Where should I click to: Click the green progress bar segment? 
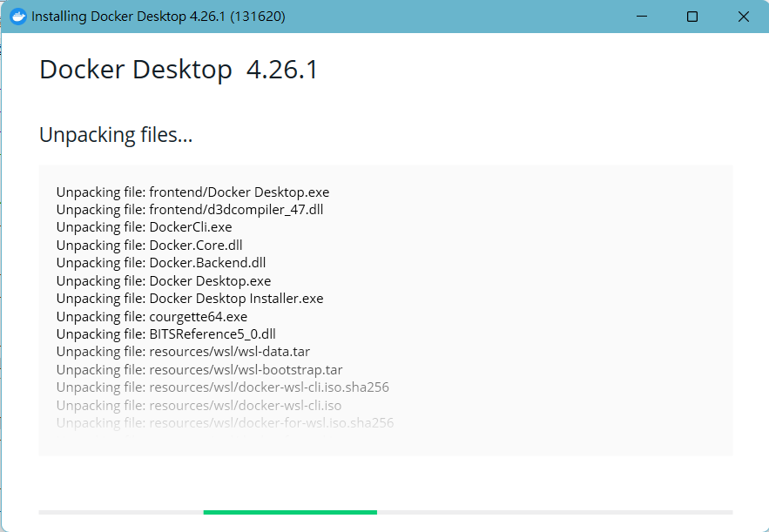tap(290, 512)
